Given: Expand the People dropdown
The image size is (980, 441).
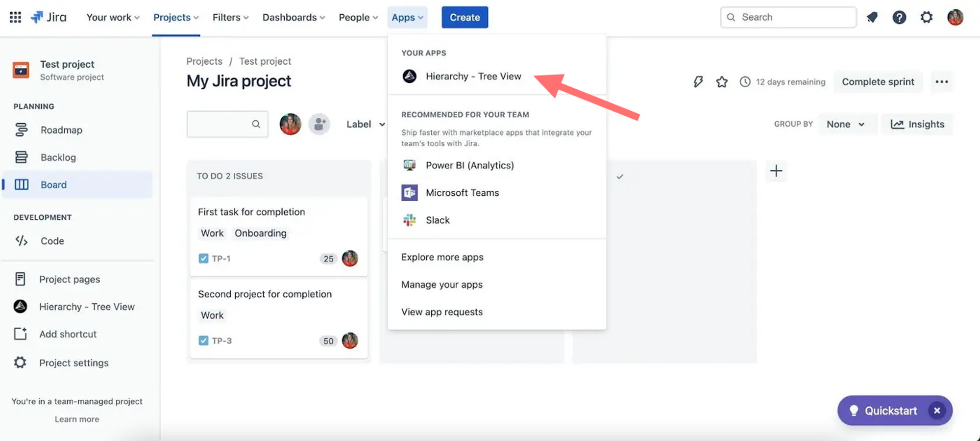Looking at the screenshot, I should coord(358,17).
